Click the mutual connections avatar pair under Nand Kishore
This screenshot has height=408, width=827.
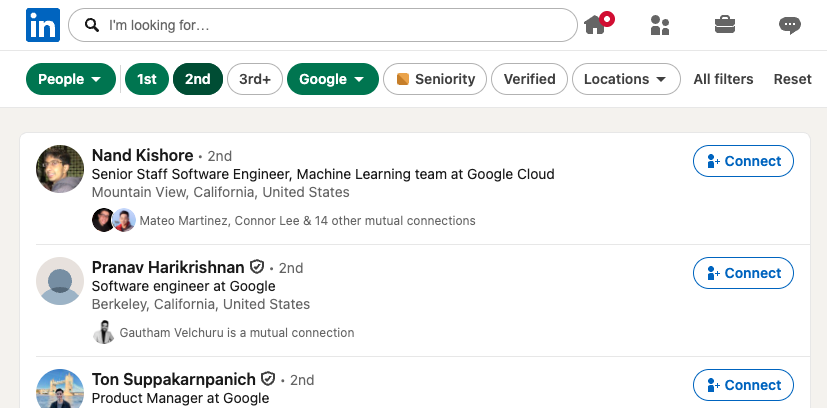coord(113,220)
